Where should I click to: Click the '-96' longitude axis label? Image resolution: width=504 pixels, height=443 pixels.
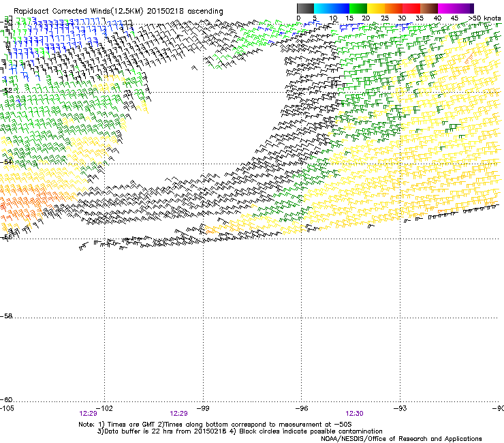[302, 408]
